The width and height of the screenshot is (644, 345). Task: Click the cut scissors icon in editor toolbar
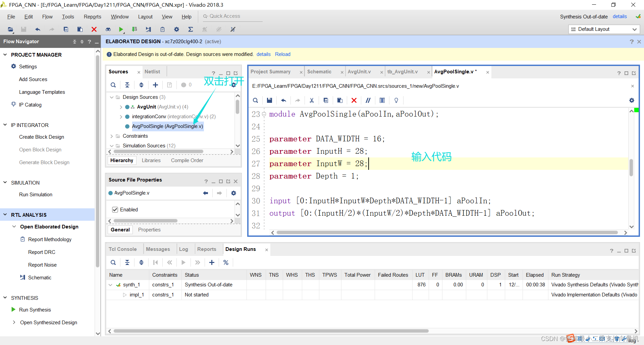point(312,100)
